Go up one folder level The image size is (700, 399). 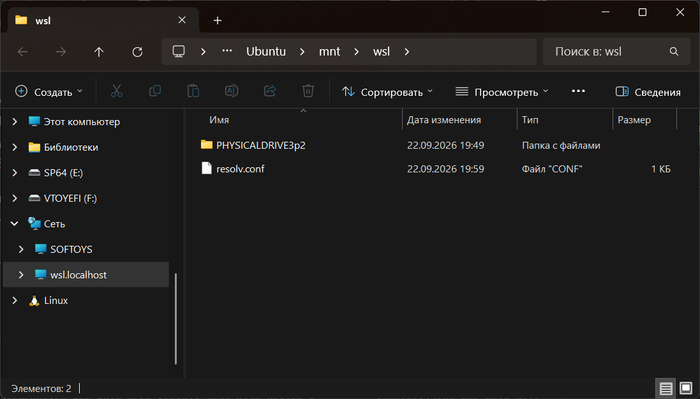[x=99, y=52]
